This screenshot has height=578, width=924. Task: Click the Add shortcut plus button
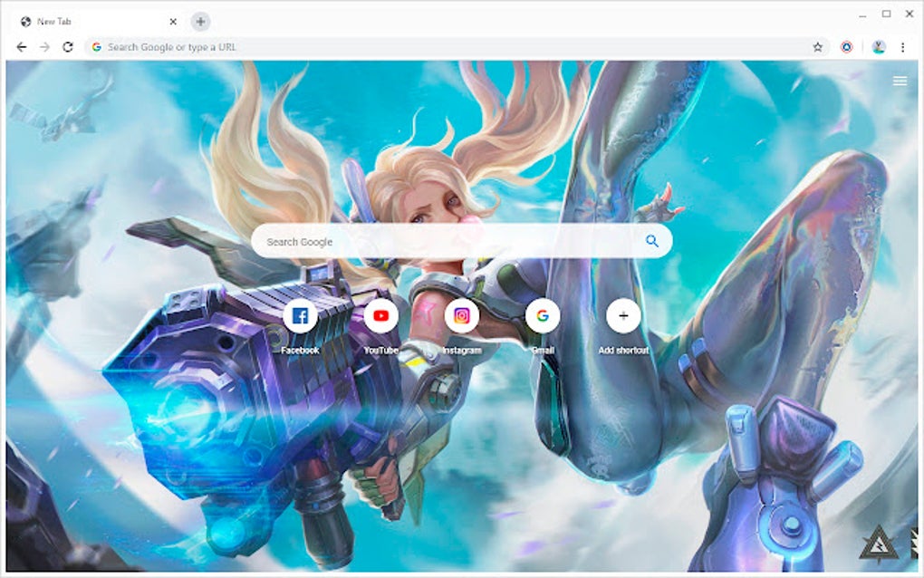(623, 316)
